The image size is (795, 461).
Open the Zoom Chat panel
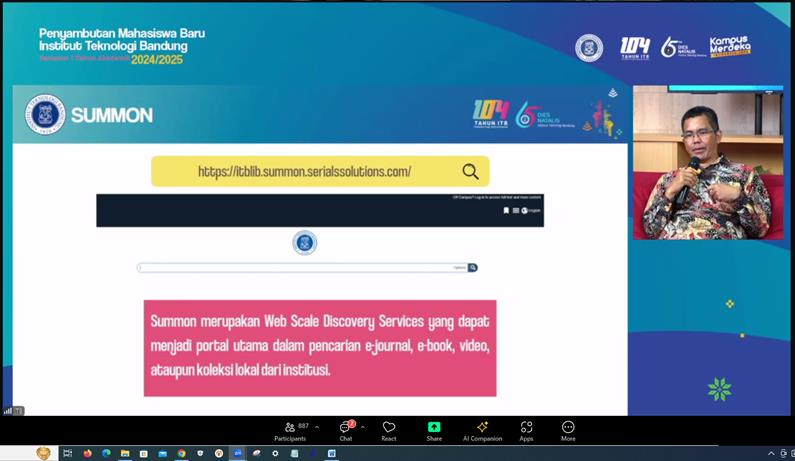[x=346, y=432]
